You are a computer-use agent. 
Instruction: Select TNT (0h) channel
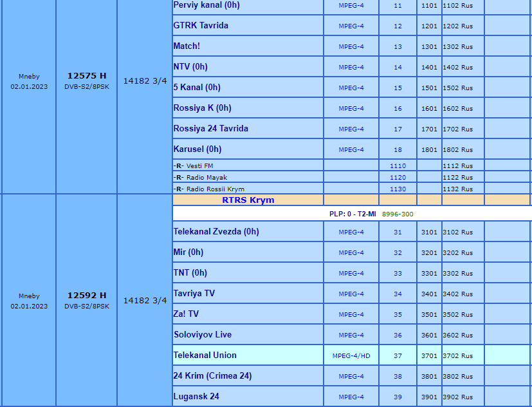coord(190,273)
